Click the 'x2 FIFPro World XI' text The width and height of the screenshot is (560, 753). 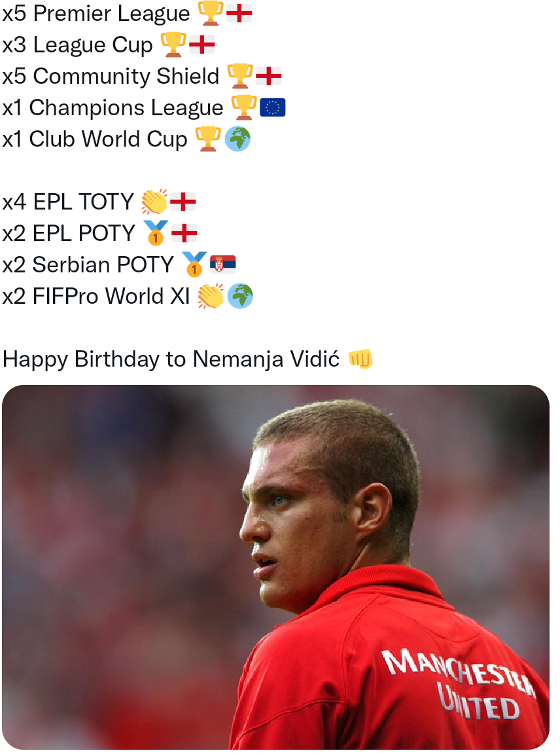[x=96, y=296]
